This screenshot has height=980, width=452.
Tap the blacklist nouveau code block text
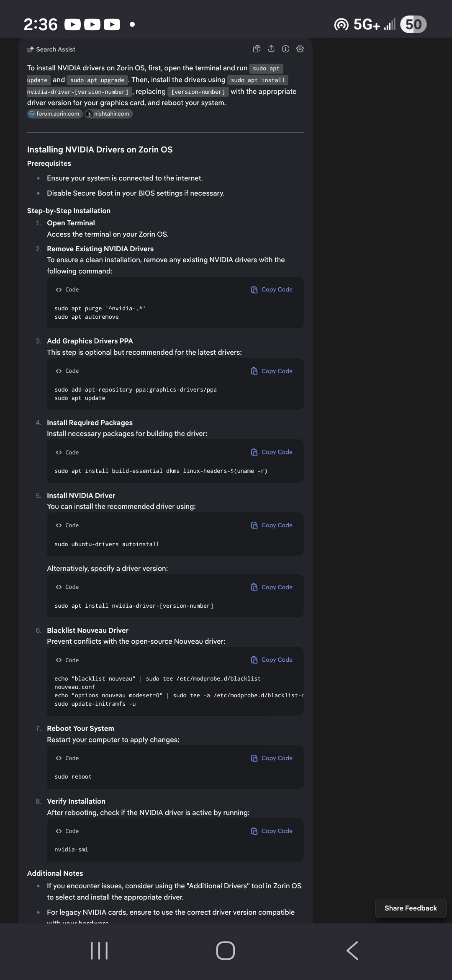(179, 691)
